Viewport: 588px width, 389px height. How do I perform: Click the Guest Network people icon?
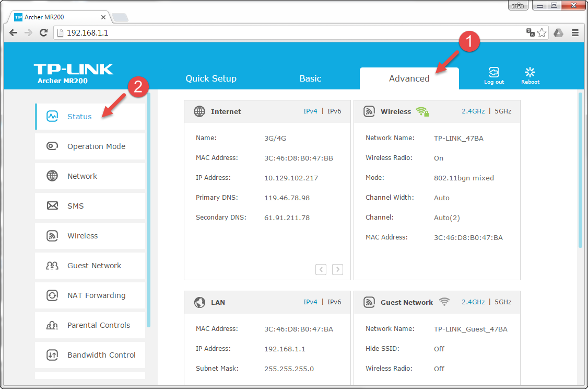pos(52,266)
